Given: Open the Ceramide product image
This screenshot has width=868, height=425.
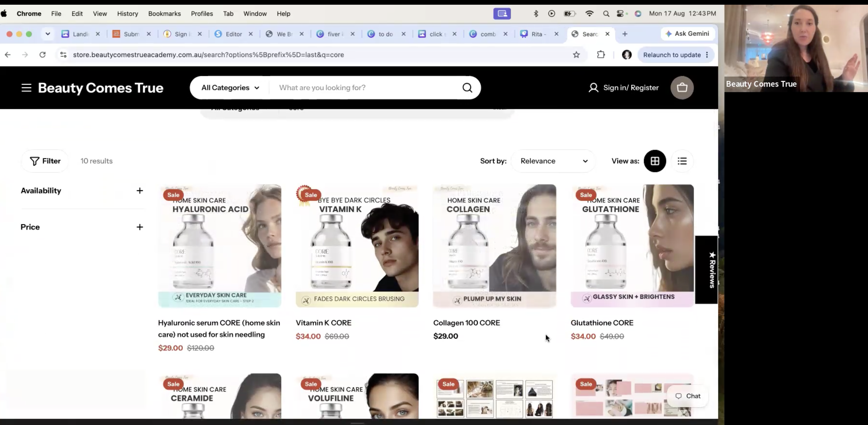Looking at the screenshot, I should click(x=220, y=396).
